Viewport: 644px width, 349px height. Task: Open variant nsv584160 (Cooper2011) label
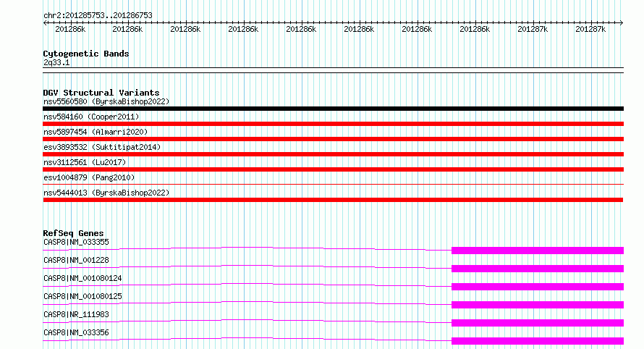point(91,117)
